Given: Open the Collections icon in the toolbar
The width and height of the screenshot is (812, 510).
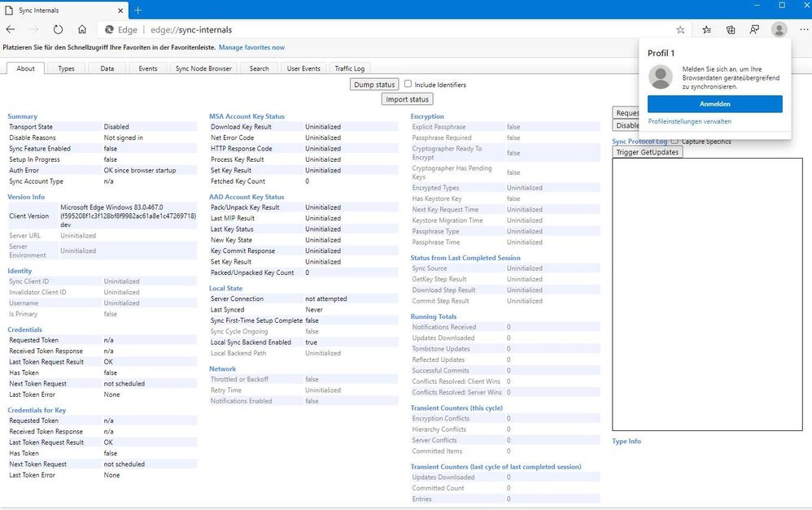Looking at the screenshot, I should coord(730,30).
